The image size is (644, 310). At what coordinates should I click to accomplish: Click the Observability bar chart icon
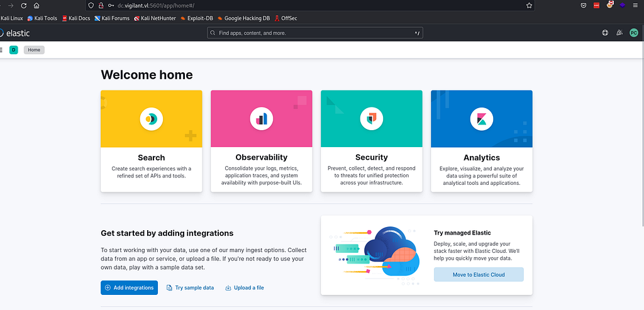(x=262, y=119)
